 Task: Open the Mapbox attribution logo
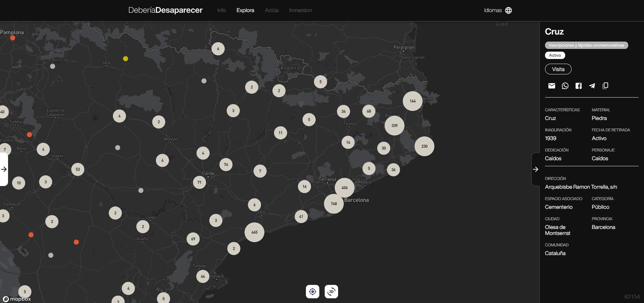tap(17, 299)
